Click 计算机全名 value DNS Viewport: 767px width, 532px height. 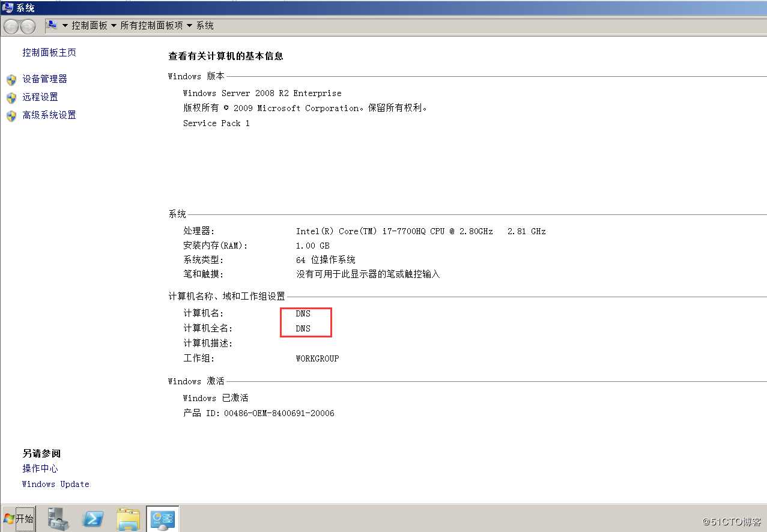[303, 328]
